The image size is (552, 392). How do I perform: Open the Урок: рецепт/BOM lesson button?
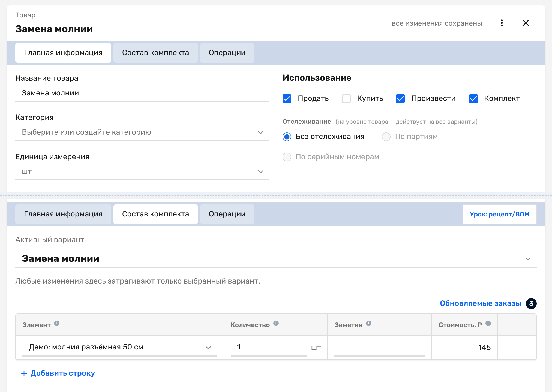point(500,214)
